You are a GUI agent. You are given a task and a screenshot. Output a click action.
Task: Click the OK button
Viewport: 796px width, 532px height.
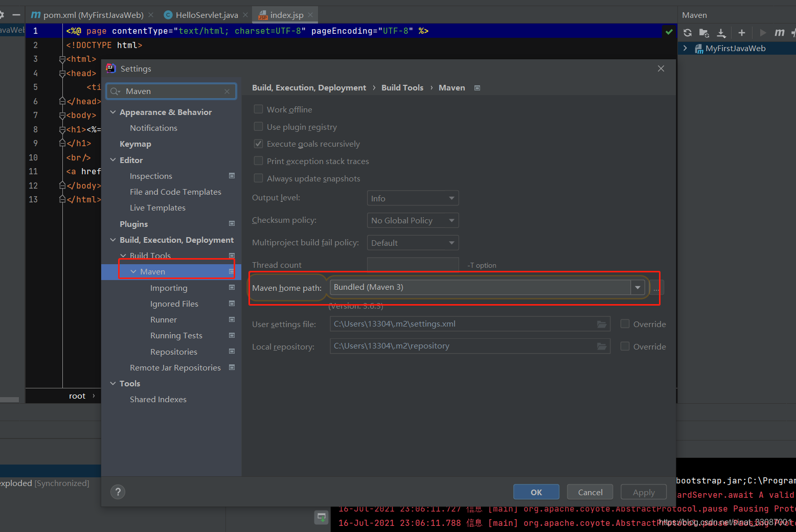pos(536,492)
